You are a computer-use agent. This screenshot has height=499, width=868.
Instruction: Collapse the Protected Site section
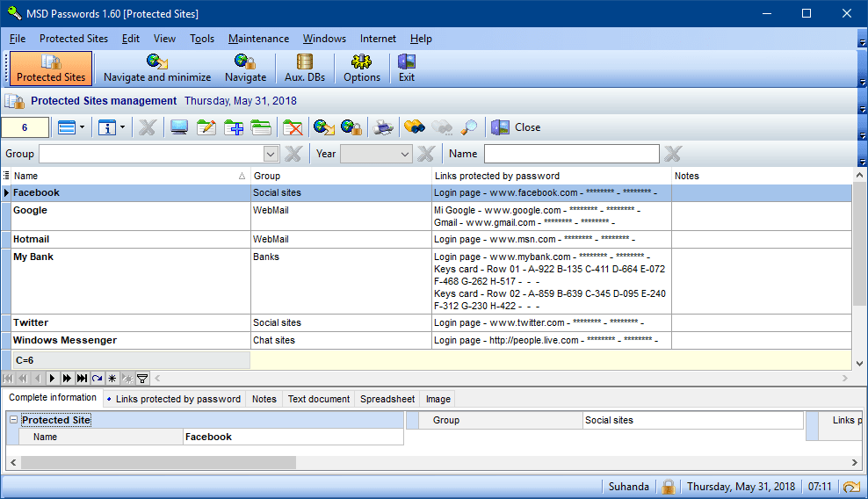13,420
